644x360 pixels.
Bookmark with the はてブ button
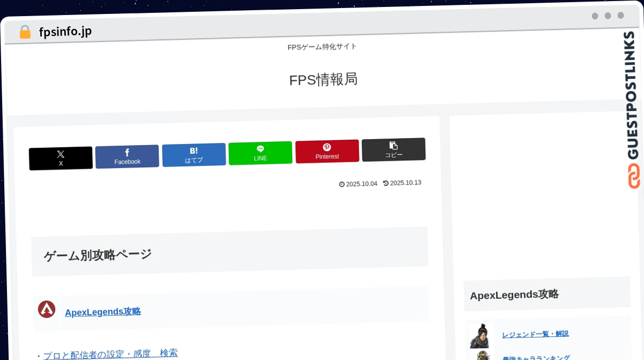point(194,155)
